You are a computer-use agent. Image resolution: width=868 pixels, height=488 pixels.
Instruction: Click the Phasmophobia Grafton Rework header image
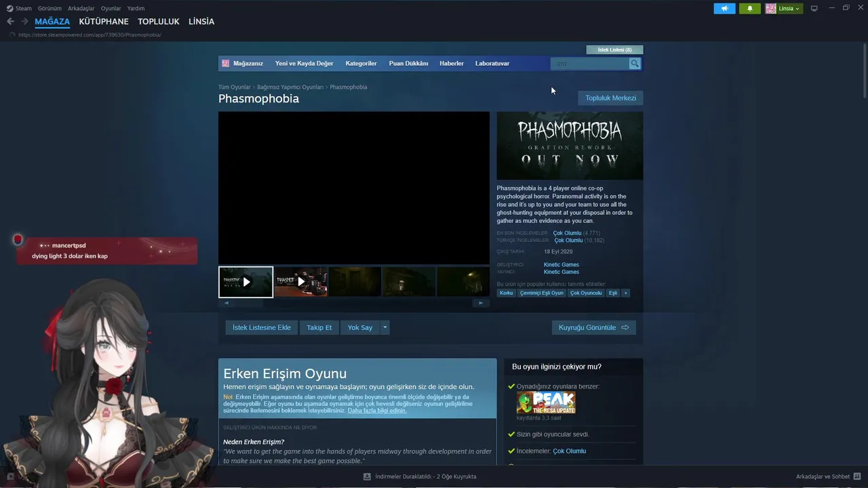click(570, 146)
